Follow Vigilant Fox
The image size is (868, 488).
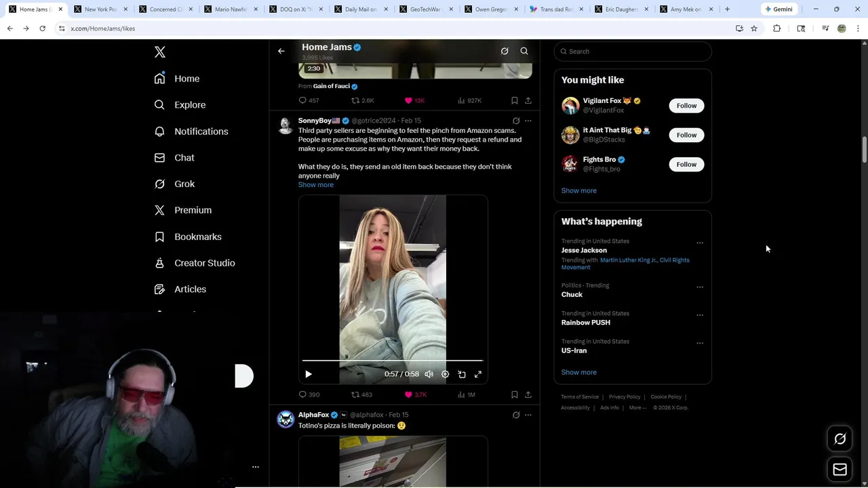click(x=686, y=106)
